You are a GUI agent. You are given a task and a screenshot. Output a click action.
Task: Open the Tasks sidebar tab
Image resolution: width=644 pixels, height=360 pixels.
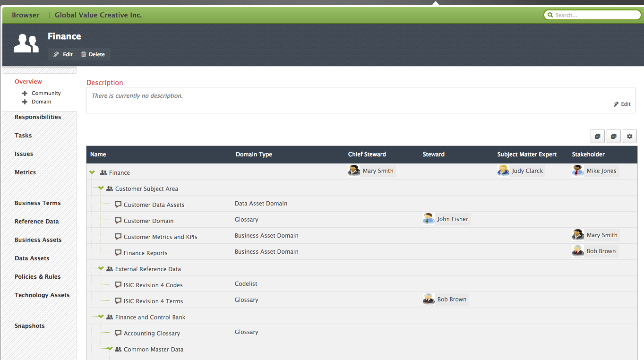click(23, 136)
